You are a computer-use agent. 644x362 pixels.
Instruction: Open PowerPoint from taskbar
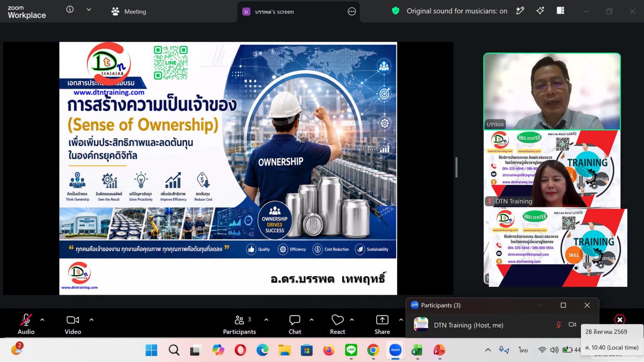point(439,350)
